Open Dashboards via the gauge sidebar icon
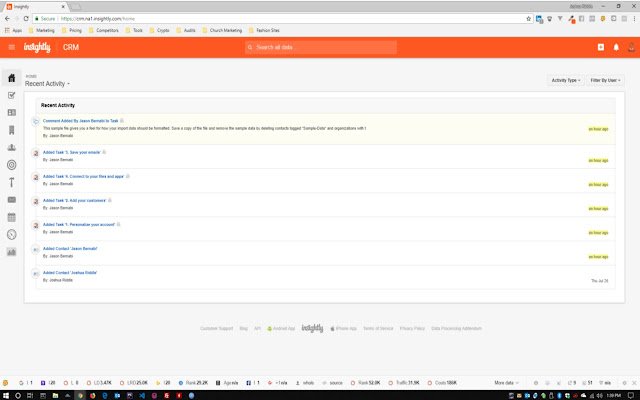The height and width of the screenshot is (400, 640). (11, 234)
